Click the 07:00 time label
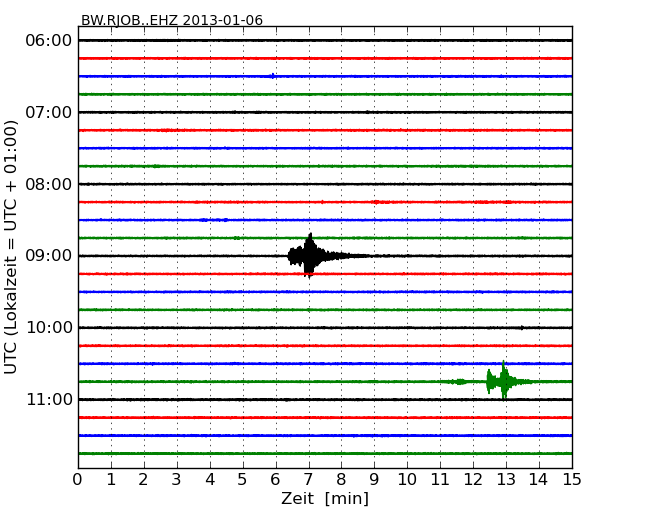 (x=49, y=112)
